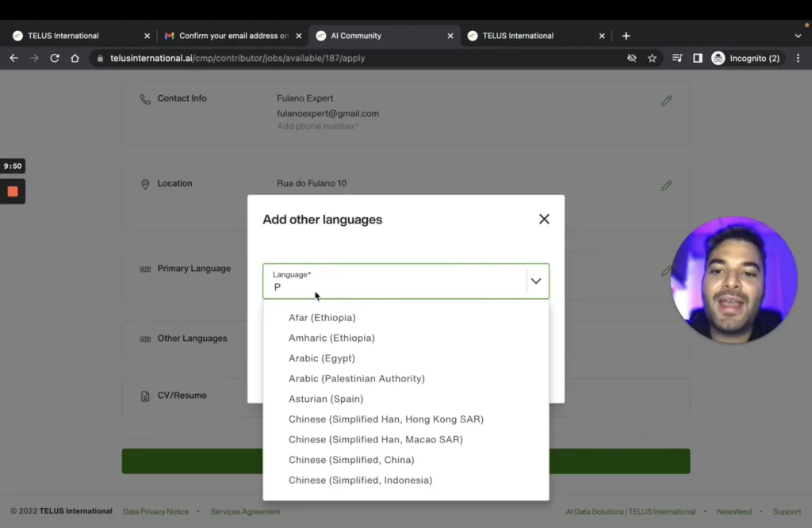Open Chrome three-dot menu
The height and width of the screenshot is (528, 812).
pos(798,58)
